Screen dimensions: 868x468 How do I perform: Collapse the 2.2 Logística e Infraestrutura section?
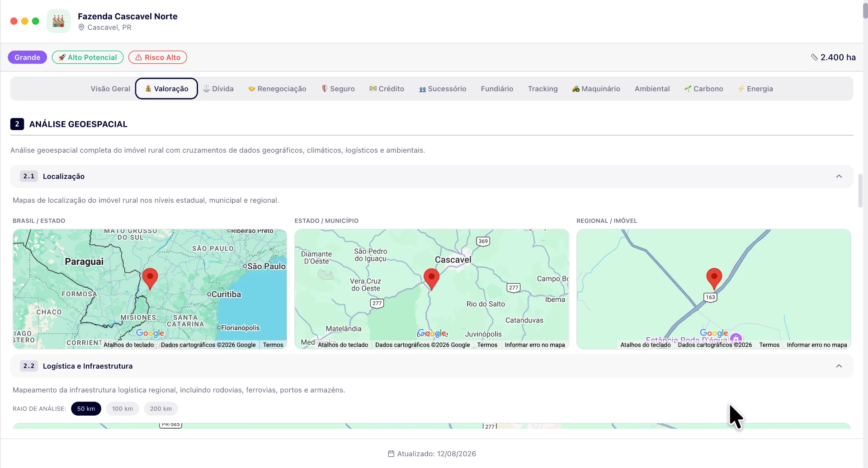[x=839, y=366]
